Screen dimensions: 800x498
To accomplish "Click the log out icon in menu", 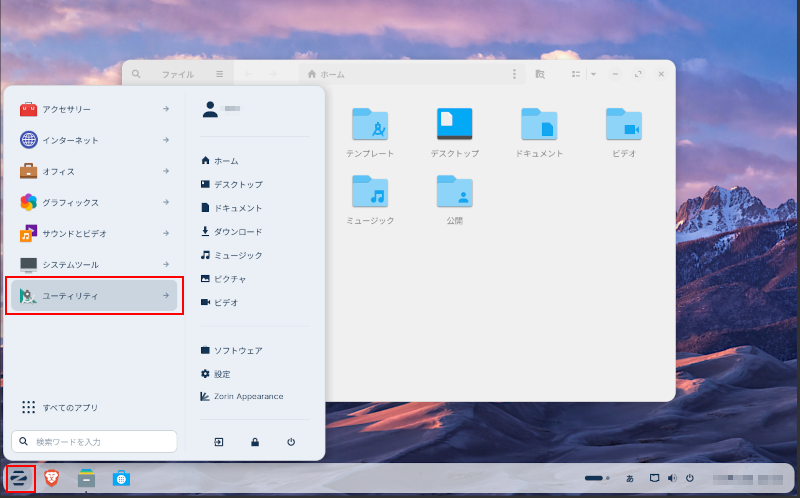I will coord(219,441).
